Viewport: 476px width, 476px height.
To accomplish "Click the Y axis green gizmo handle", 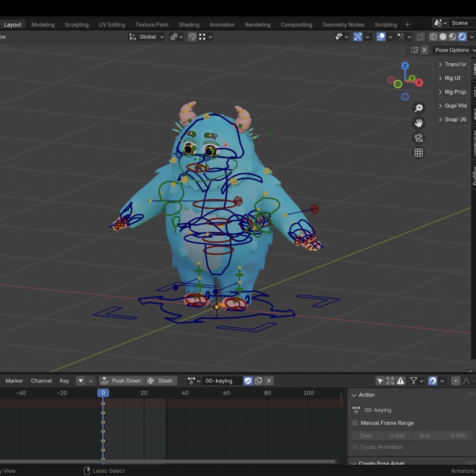I will pos(412,78).
